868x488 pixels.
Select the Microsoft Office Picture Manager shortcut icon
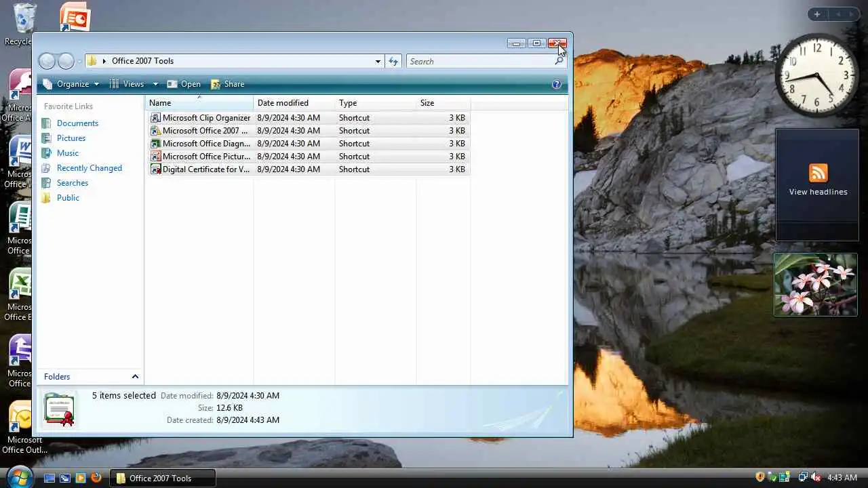click(155, 157)
